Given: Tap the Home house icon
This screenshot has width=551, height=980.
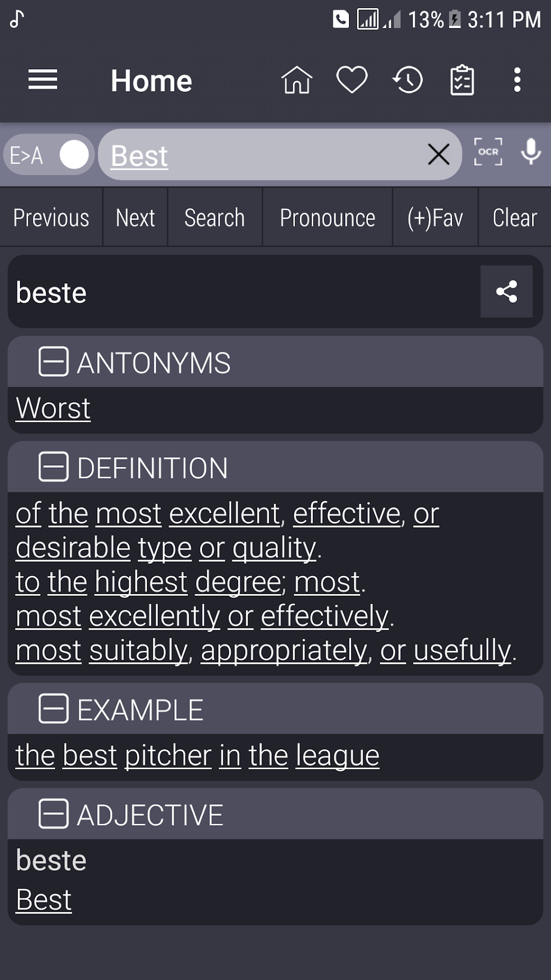Looking at the screenshot, I should [x=297, y=80].
